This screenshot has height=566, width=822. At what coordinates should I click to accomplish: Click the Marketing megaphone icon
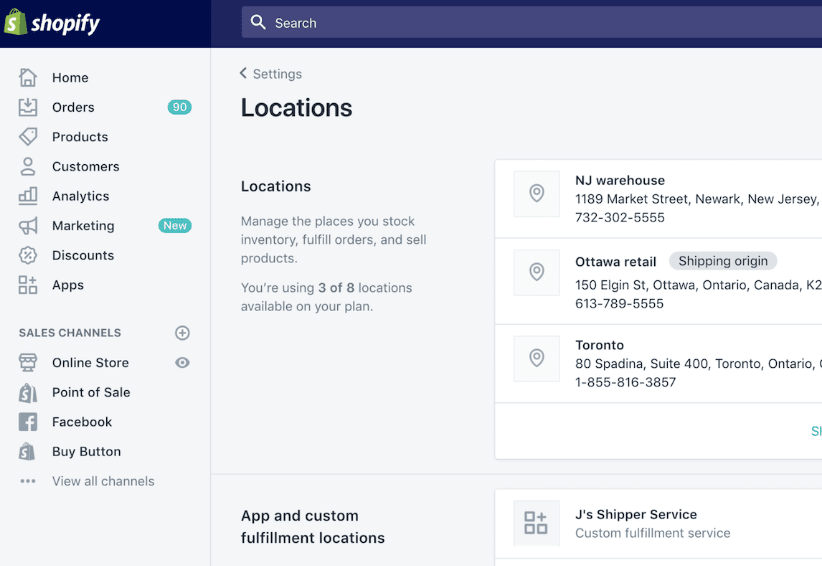28,226
